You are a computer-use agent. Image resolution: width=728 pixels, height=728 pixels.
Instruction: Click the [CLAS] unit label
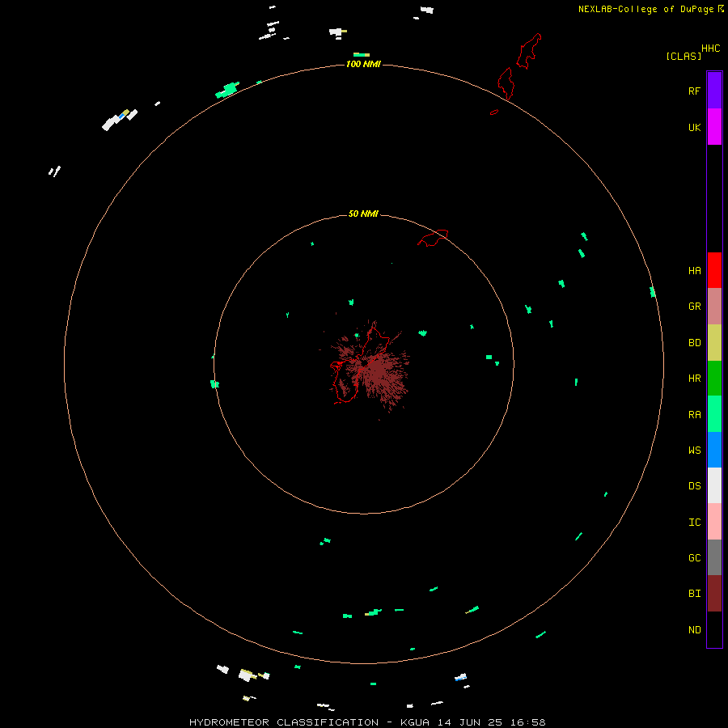click(684, 56)
